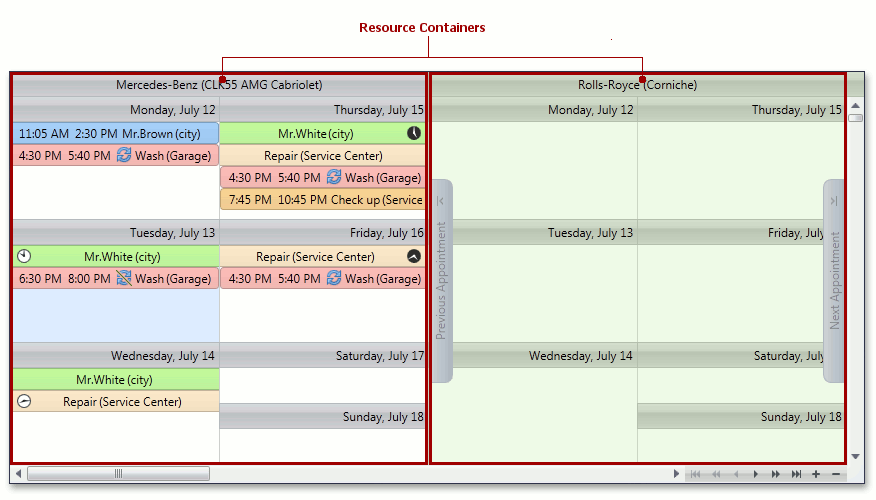This screenshot has width=876, height=500.
Task: Click clock icon on Tuesday Mr.White appointment
Action: (x=24, y=256)
